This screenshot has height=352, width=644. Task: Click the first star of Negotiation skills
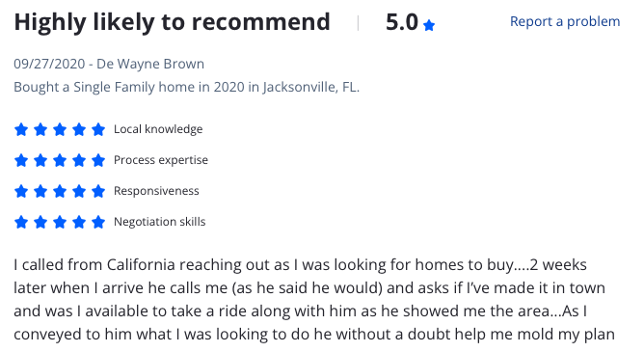click(21, 222)
